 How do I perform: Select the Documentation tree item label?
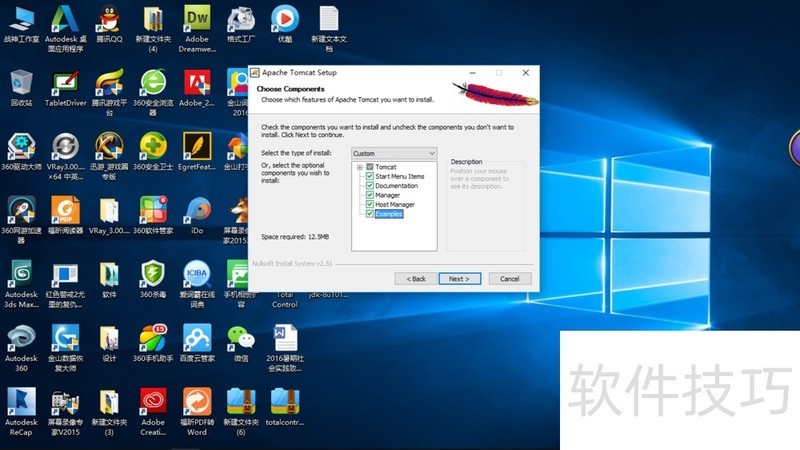point(396,186)
